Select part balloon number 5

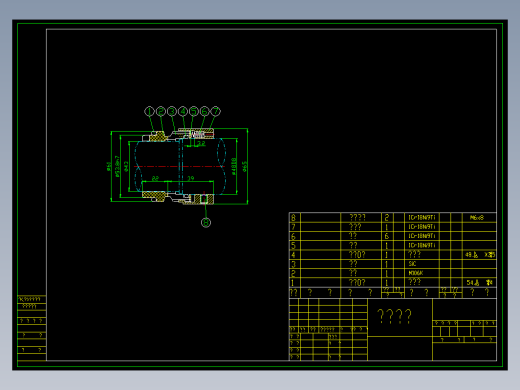point(194,111)
